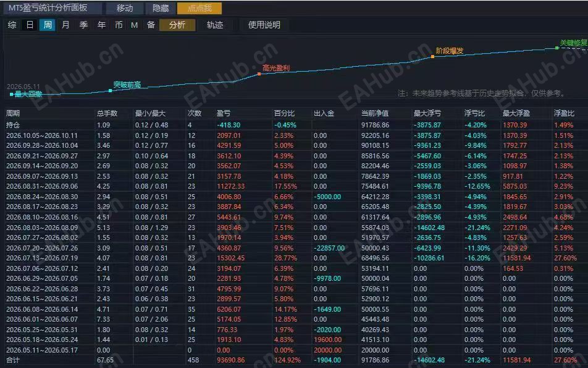The width and height of the screenshot is (588, 368).
Task: Click the floating loss ratio -12.65%
Action: 477,187
